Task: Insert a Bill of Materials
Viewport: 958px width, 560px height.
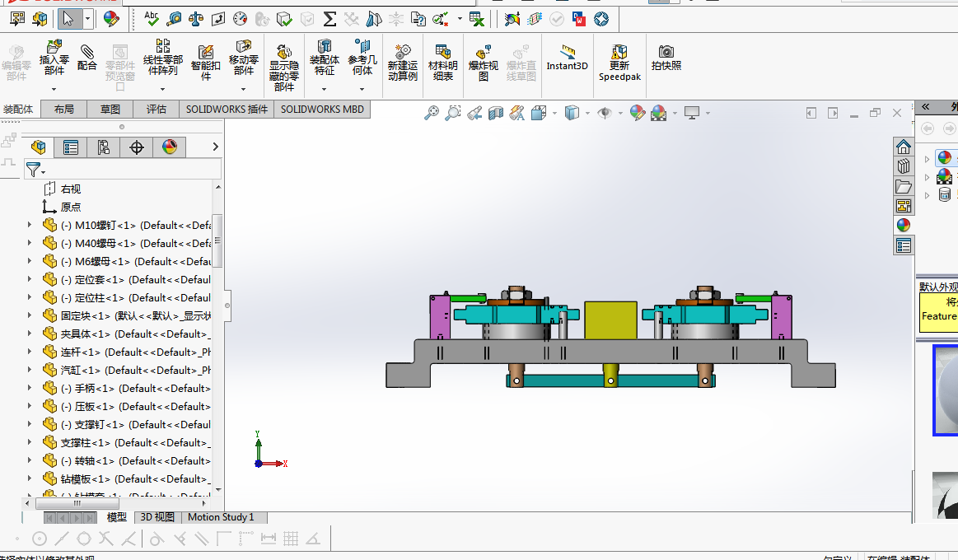Action: pos(443,63)
